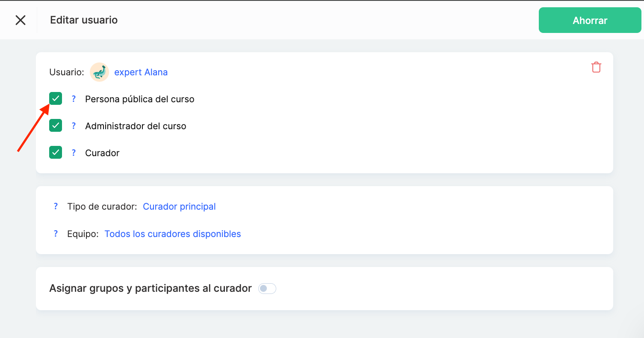Image resolution: width=644 pixels, height=338 pixels.
Task: Click the Curador label text
Action: [x=102, y=153]
